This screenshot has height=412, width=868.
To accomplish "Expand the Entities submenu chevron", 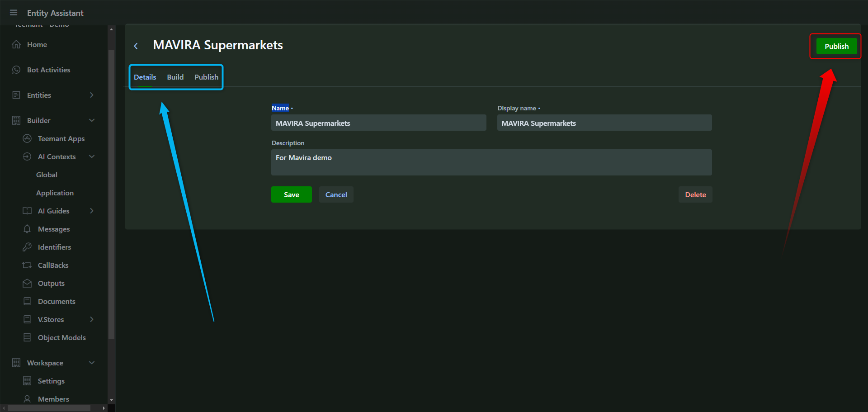I will [92, 95].
